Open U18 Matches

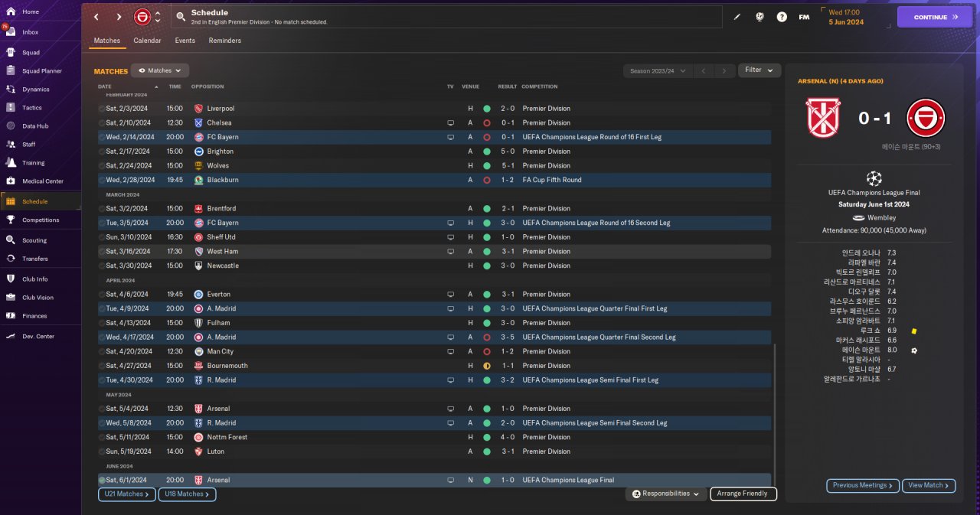(188, 494)
